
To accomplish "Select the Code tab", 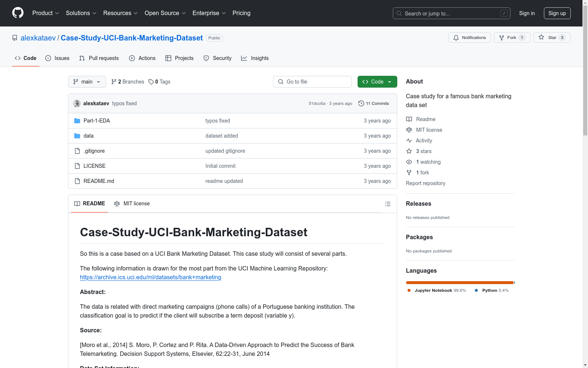I will (x=26, y=58).
